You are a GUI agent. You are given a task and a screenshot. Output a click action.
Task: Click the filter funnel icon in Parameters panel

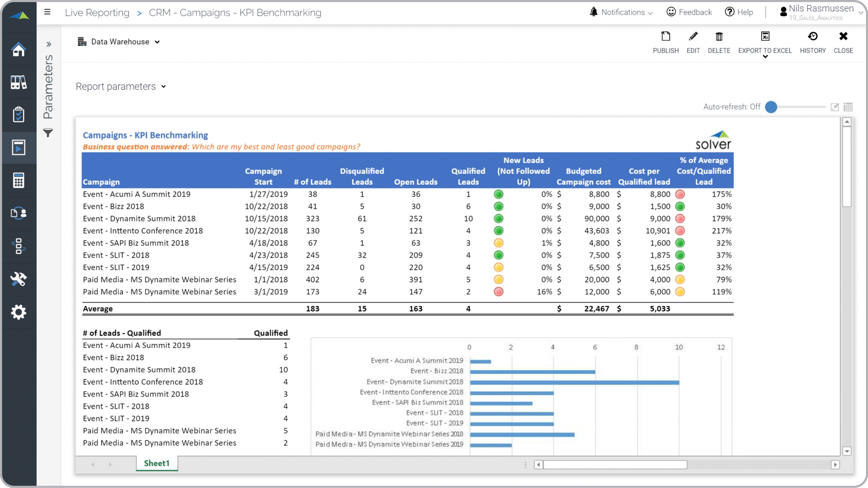(48, 133)
